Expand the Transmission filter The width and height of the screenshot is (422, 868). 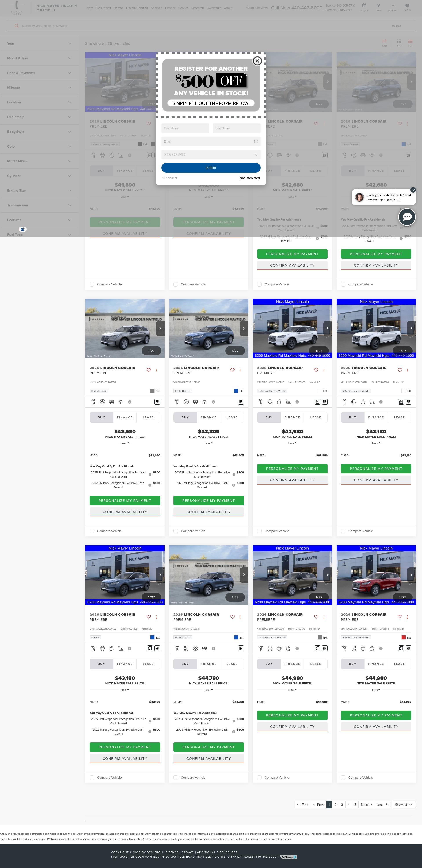click(x=40, y=205)
